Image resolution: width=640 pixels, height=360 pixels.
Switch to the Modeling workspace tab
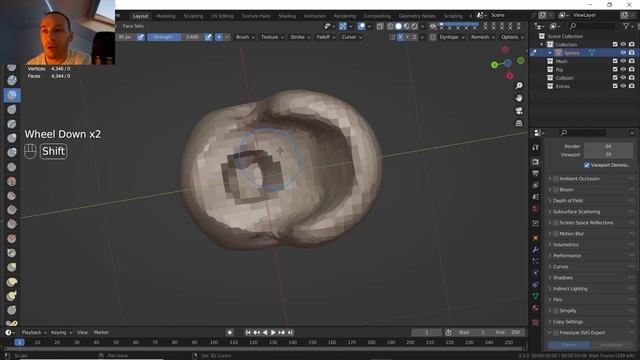[x=166, y=16]
